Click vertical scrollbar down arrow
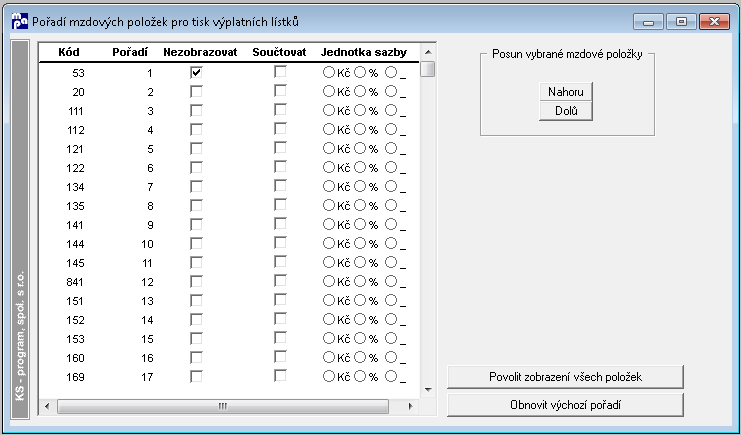Screen dimensions: 741x435 point(428,390)
